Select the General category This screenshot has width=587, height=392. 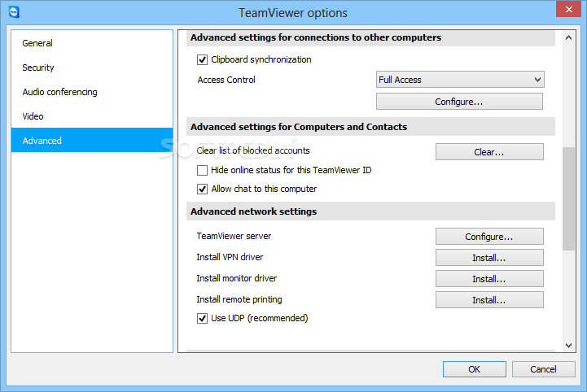[x=37, y=43]
